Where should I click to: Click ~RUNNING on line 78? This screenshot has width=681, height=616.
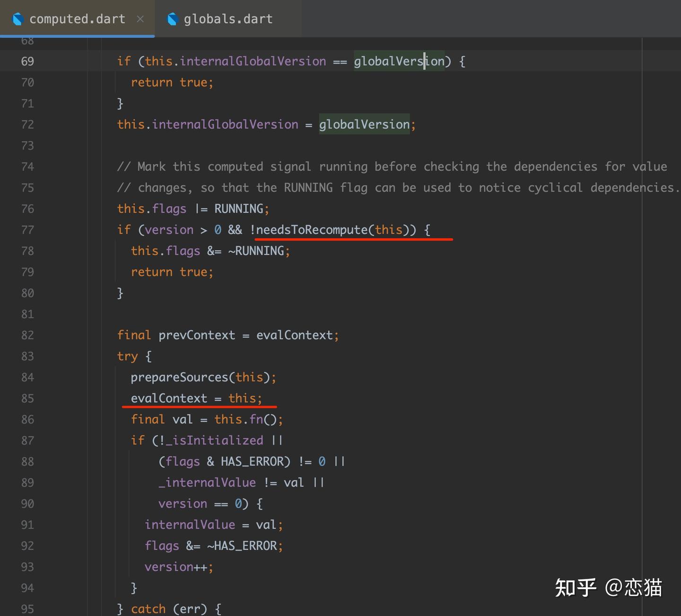tap(256, 251)
